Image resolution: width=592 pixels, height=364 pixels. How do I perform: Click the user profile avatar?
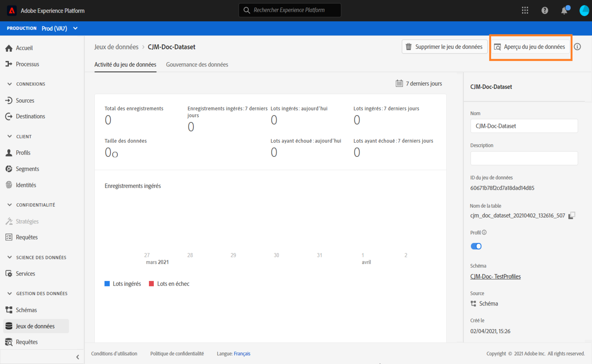tap(584, 11)
